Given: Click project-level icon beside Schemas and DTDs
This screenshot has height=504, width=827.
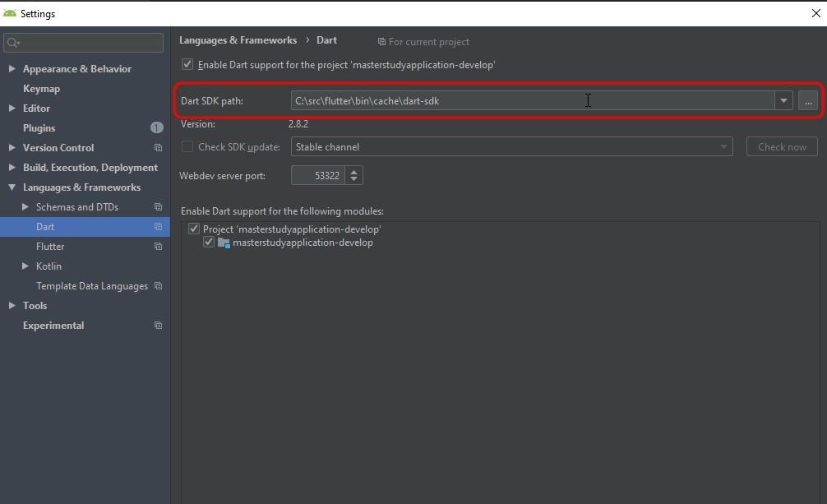Looking at the screenshot, I should coord(158,207).
